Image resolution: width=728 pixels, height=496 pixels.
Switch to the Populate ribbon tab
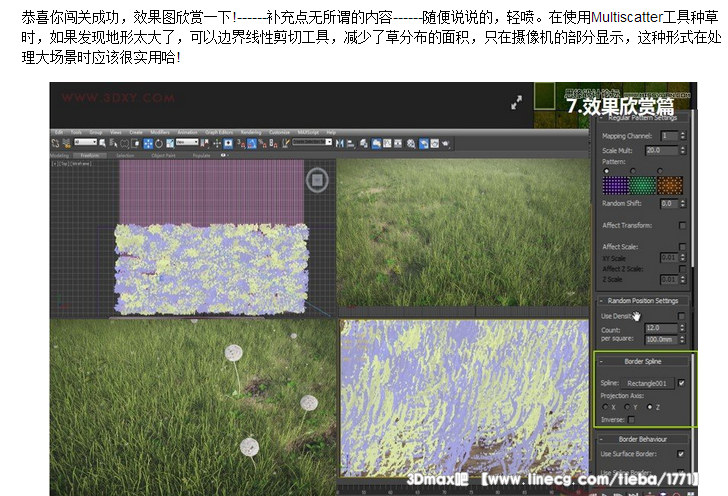point(202,155)
